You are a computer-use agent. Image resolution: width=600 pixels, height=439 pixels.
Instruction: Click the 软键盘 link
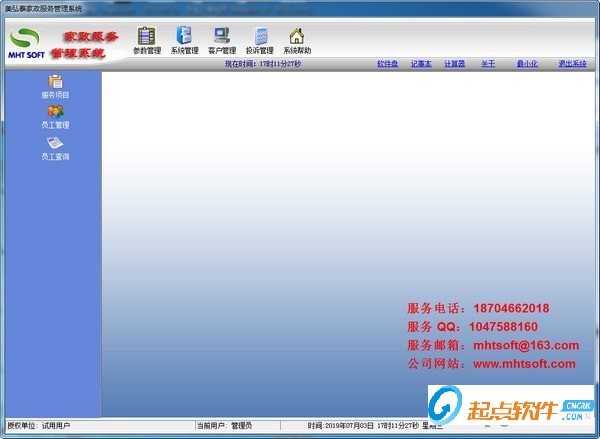pyautogui.click(x=388, y=64)
